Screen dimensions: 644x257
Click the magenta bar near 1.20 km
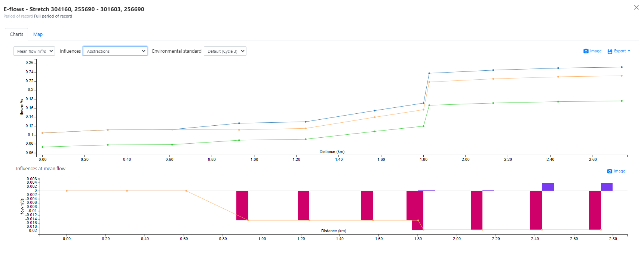(303, 205)
